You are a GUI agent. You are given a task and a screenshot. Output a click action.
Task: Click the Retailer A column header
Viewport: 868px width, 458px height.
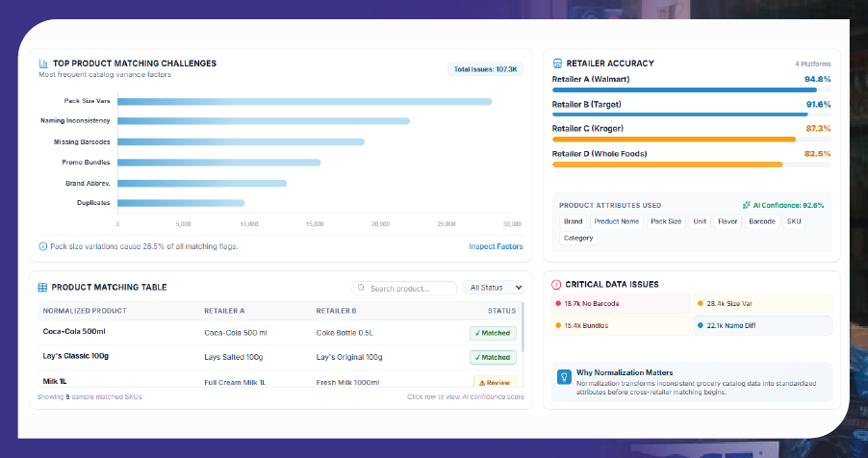pyautogui.click(x=224, y=311)
